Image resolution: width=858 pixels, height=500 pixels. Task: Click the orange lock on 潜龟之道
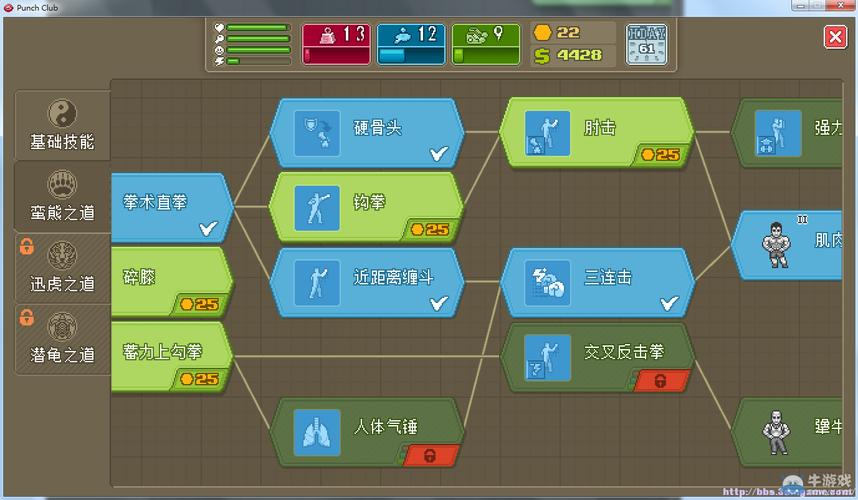pyautogui.click(x=26, y=317)
